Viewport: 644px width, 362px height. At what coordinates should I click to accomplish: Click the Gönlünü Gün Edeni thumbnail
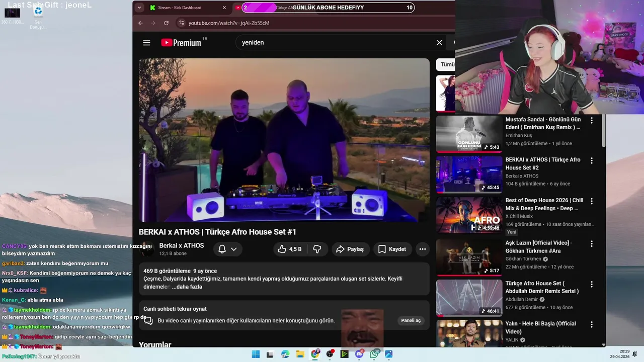pyautogui.click(x=469, y=134)
